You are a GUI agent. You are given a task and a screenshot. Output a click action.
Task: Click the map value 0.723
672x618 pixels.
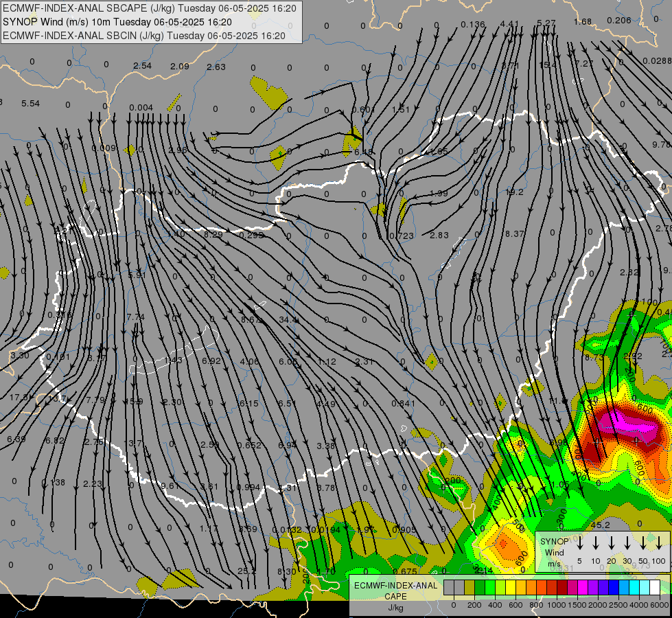(x=402, y=236)
